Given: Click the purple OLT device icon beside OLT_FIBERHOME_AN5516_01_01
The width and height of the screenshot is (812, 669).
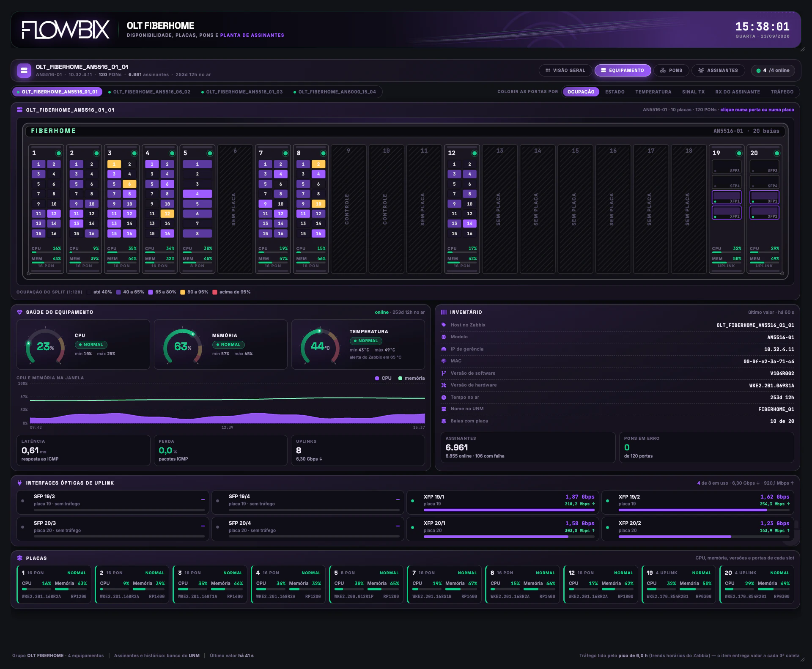Looking at the screenshot, I should [24, 70].
